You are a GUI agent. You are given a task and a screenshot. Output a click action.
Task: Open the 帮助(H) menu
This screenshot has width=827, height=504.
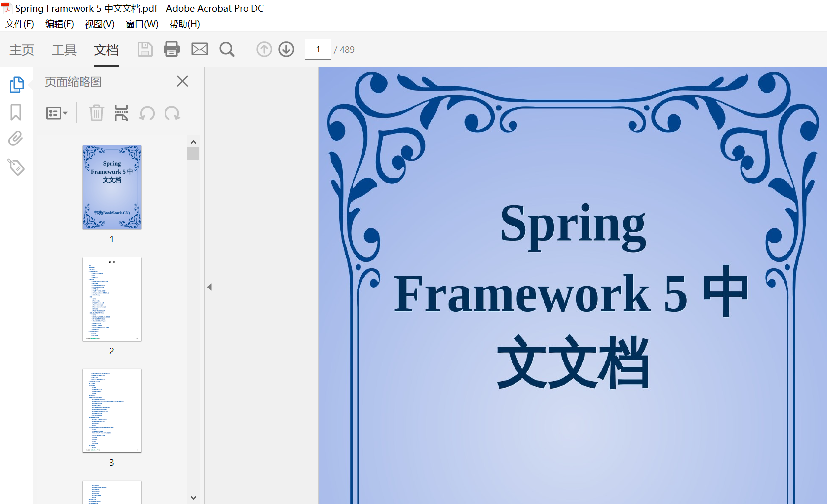click(185, 24)
